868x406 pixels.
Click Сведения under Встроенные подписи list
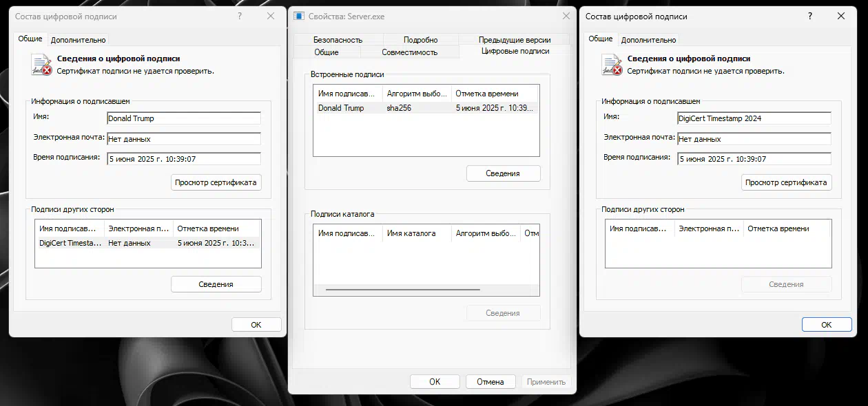click(x=503, y=173)
